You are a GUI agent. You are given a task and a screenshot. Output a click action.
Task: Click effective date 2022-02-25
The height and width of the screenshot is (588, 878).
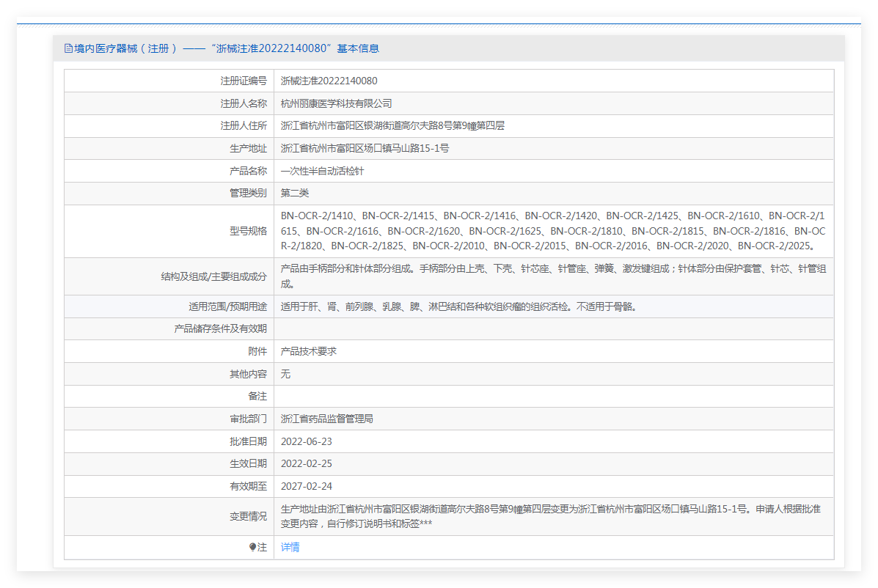tap(307, 464)
